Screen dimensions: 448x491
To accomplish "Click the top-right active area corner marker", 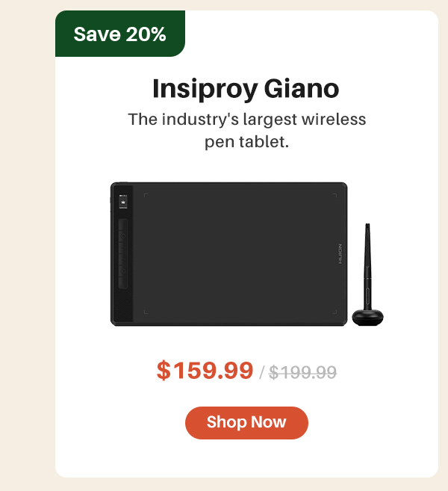I will point(335,195).
